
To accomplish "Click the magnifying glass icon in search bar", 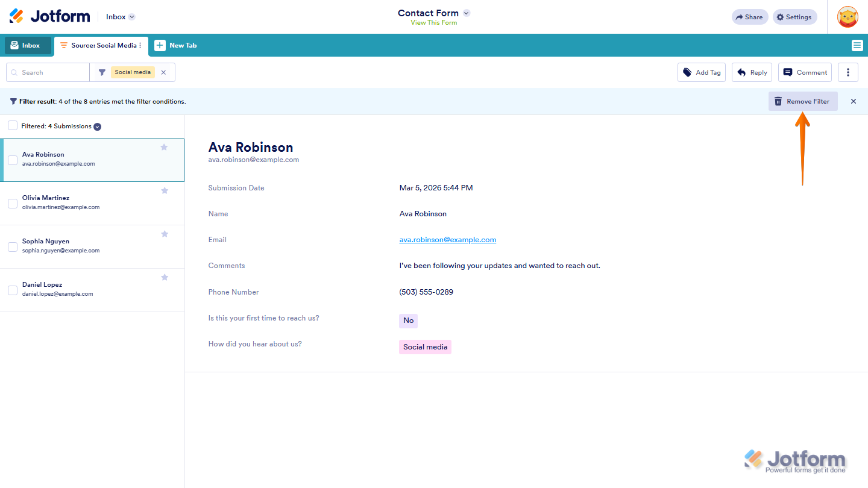I will [14, 72].
